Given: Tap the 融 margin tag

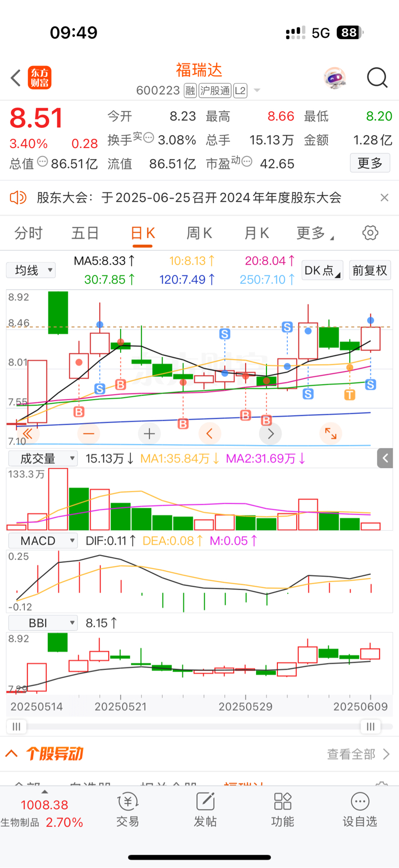Looking at the screenshot, I should (x=190, y=91).
